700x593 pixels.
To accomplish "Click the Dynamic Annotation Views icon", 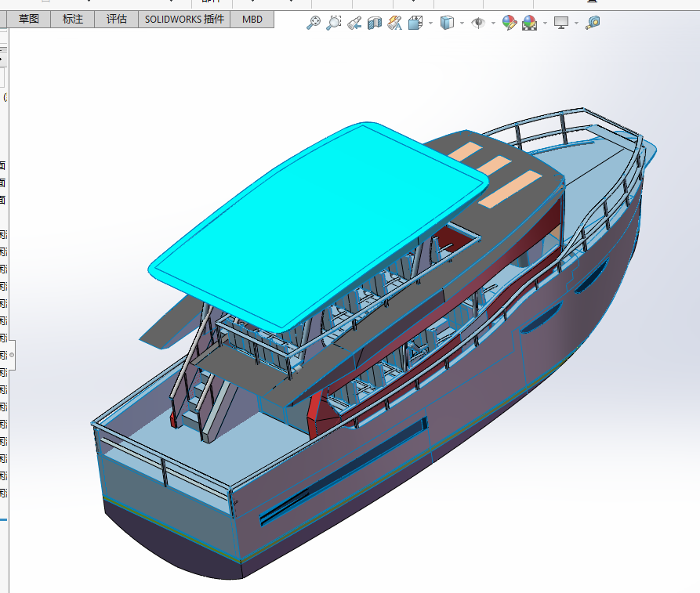I will tap(394, 23).
